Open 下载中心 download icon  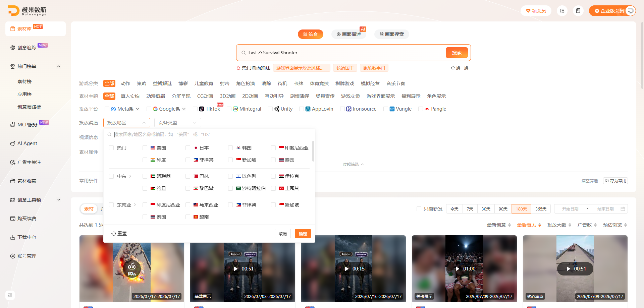pos(13,237)
